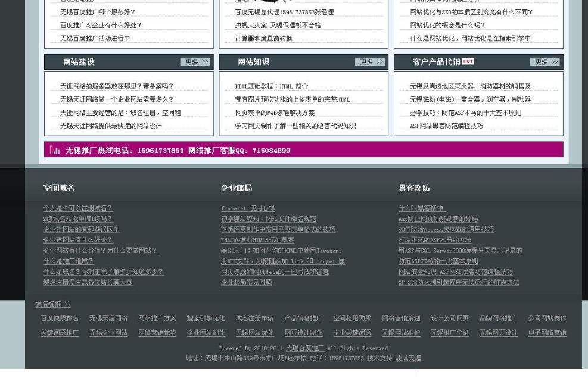
Task: Open friendly link 设计公司网页
Action: pyautogui.click(x=450, y=318)
